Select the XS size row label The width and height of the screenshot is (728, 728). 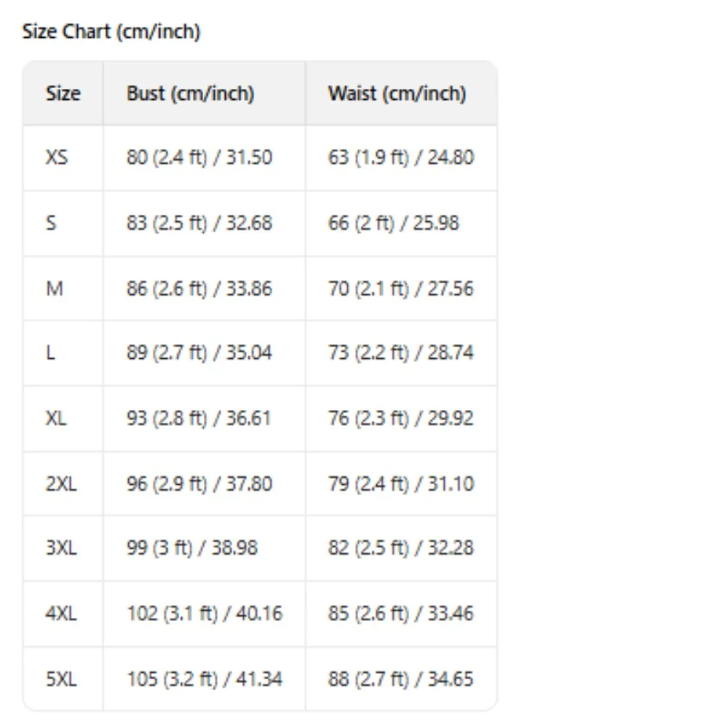click(x=57, y=158)
